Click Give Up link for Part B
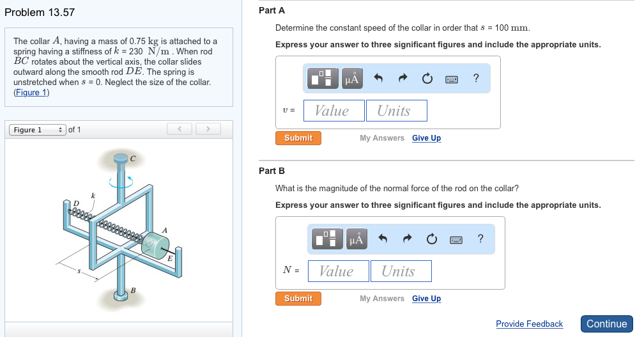The image size is (644, 337). pyautogui.click(x=426, y=299)
